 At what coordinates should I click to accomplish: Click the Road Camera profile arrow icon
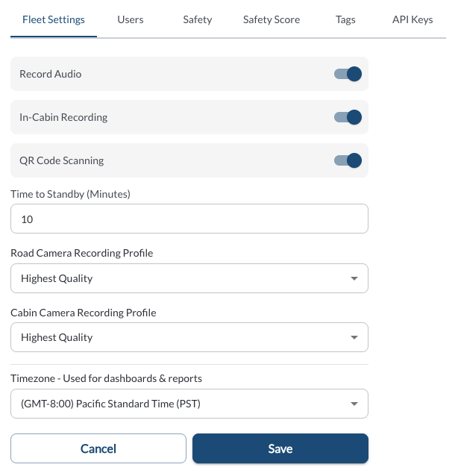(354, 279)
